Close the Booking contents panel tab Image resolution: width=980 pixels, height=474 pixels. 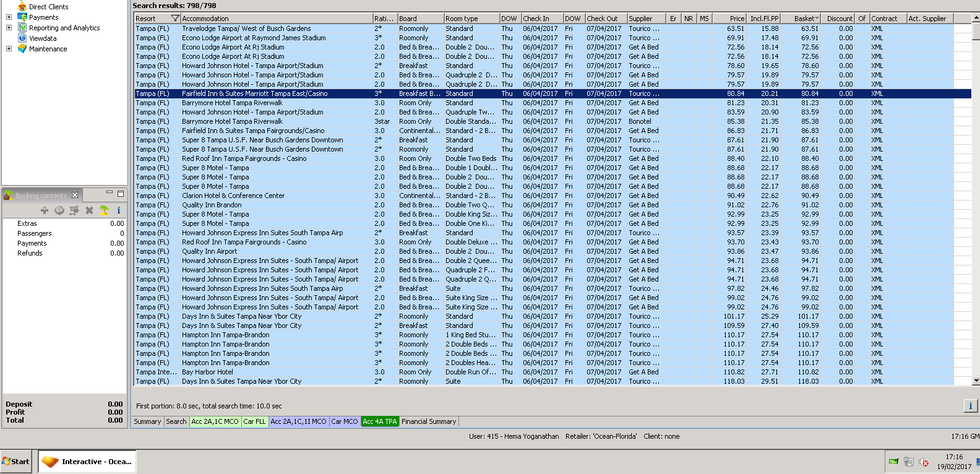click(x=75, y=195)
